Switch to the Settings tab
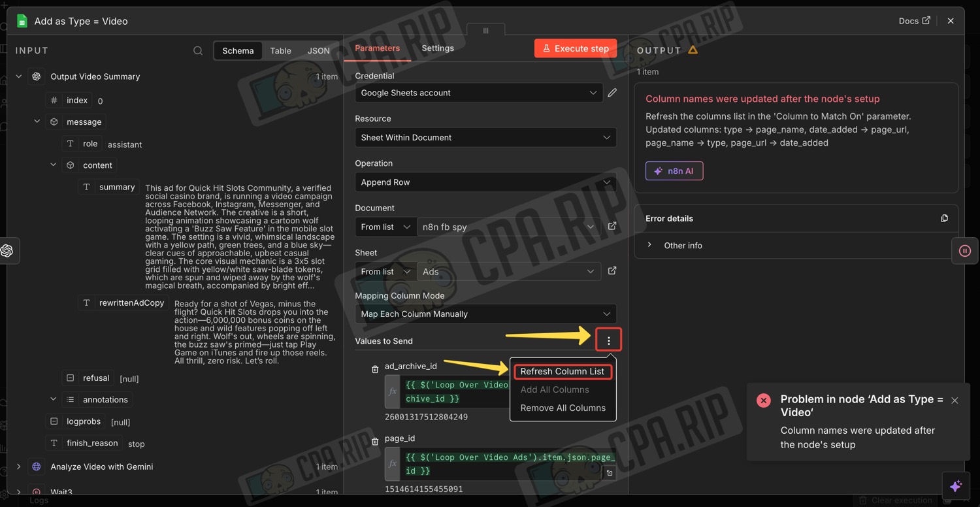 437,48
